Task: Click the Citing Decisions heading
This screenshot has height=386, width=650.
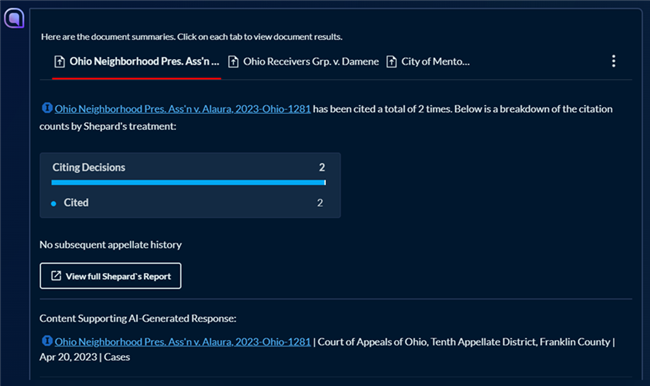Action: 89,168
